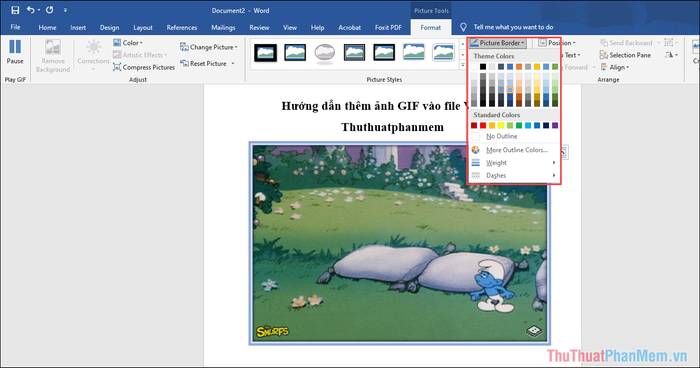Switch to the Home tab
Screen dimensions: 700x368
tap(47, 27)
